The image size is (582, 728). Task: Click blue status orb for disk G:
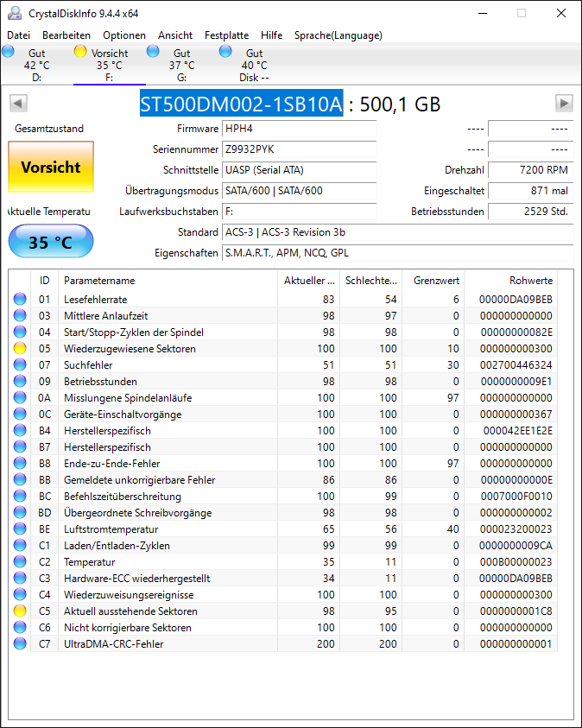point(153,51)
